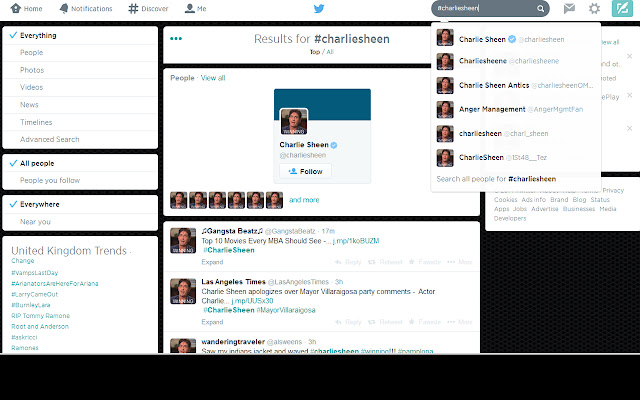
Task: Select the Everything filter
Action: [80, 36]
